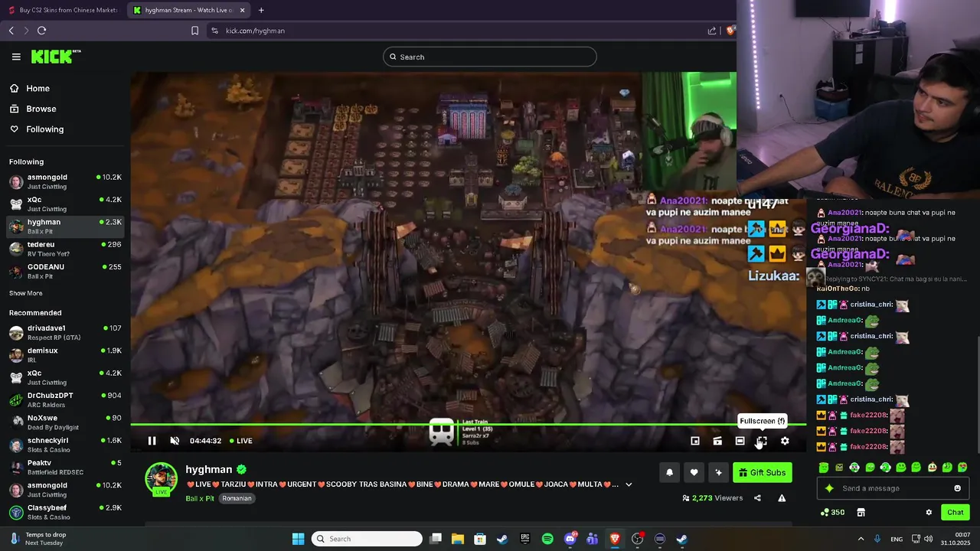Click the Kick logo
The width and height of the screenshot is (980, 551).
(x=55, y=57)
